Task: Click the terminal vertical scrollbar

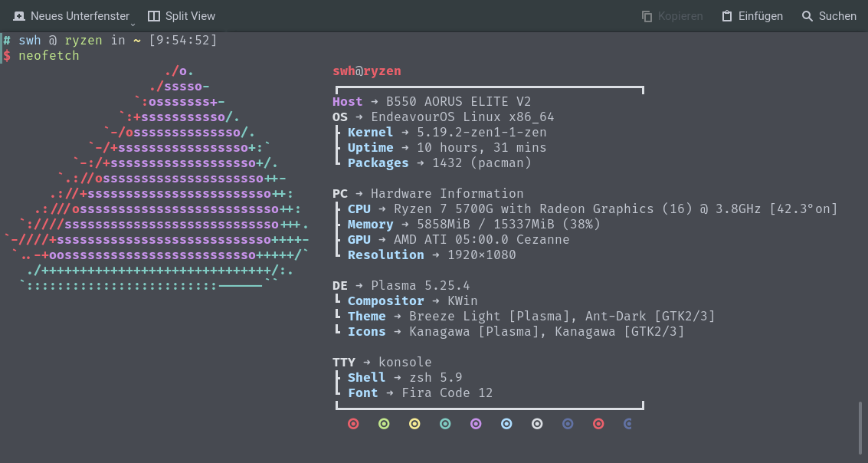Action: click(x=860, y=428)
